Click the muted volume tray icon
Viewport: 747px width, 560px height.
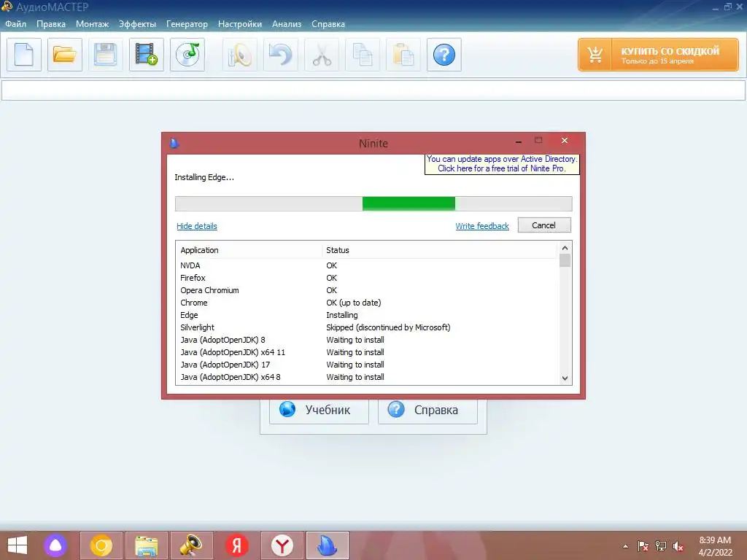[678, 546]
